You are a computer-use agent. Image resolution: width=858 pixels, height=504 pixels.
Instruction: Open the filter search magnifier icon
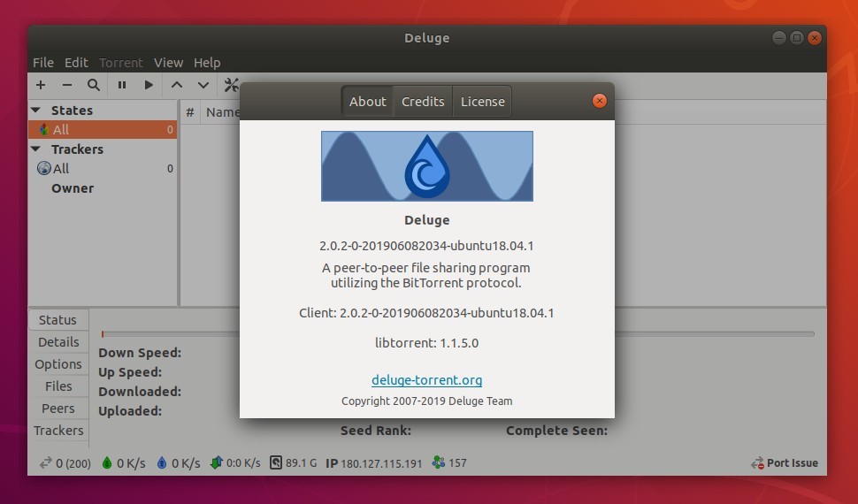[x=94, y=85]
